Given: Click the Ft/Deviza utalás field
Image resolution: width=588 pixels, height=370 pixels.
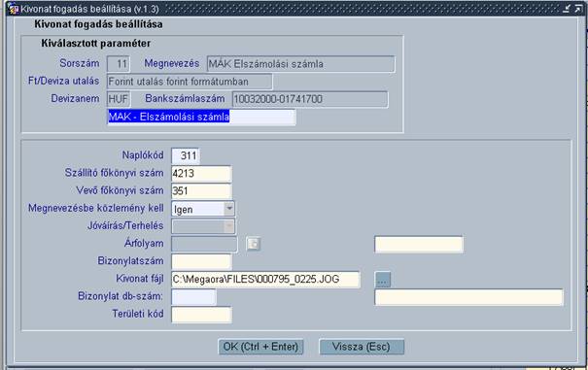Looking at the screenshot, I should pos(190,82).
